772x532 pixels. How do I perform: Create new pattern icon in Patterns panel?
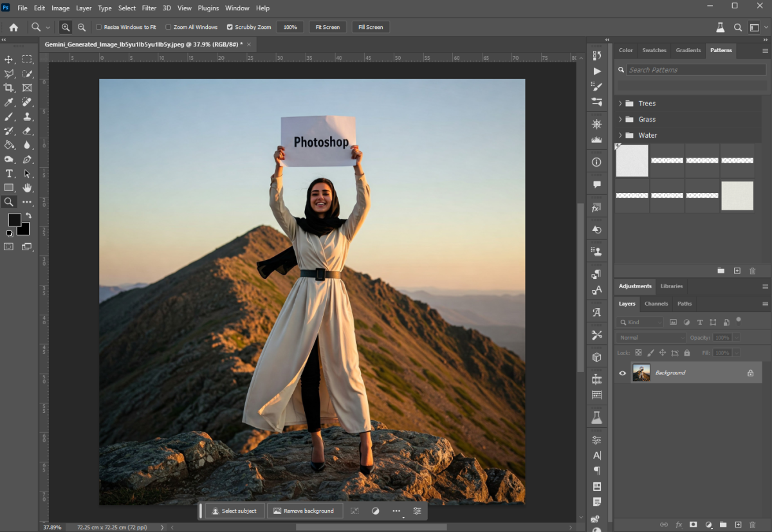pos(737,271)
